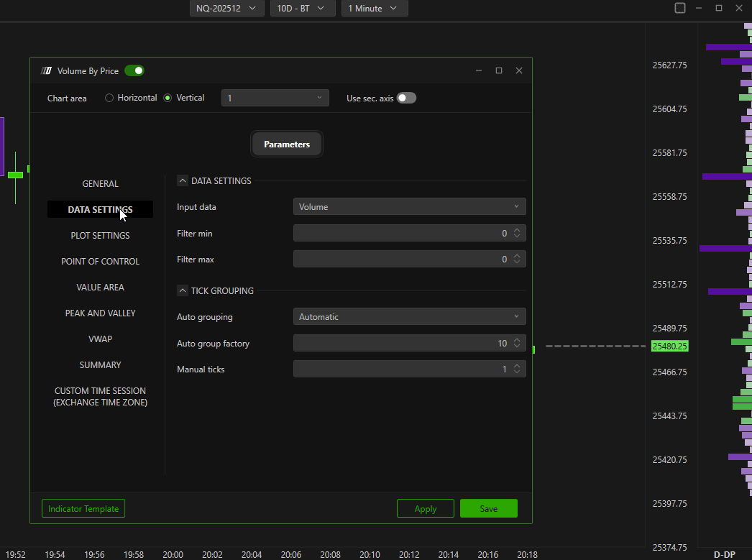Go to the VALUE AREA section
The height and width of the screenshot is (560, 752).
100,288
